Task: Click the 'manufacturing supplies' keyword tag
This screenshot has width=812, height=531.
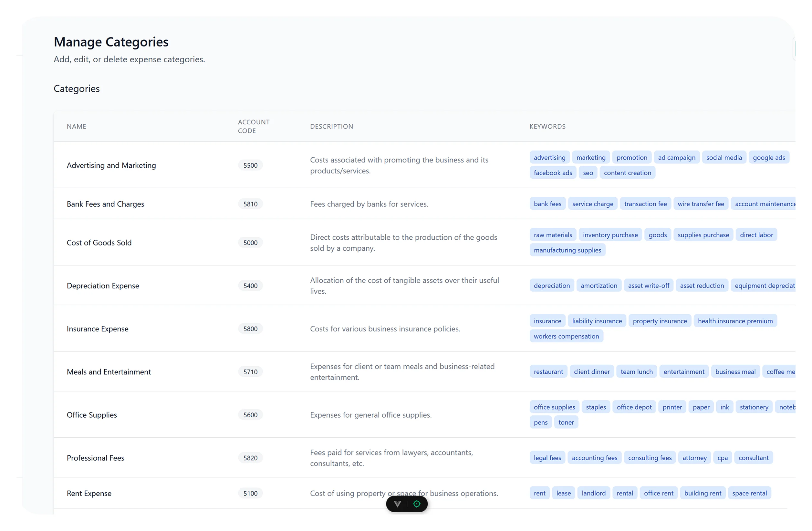Action: point(567,250)
